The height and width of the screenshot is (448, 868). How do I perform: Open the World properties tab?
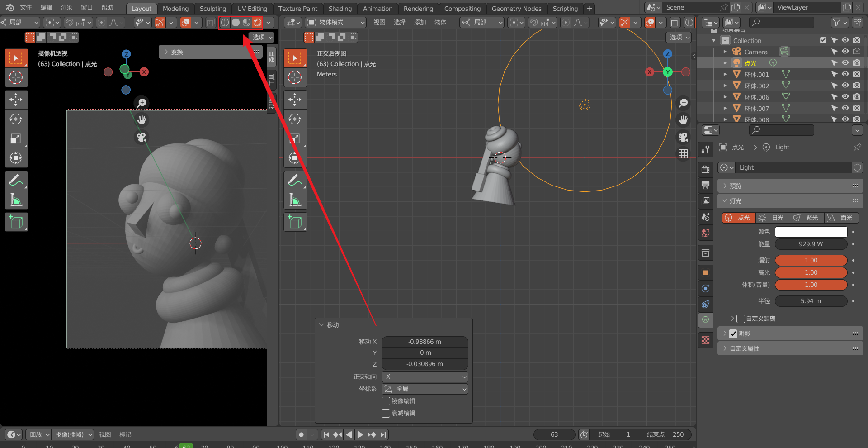click(x=705, y=233)
